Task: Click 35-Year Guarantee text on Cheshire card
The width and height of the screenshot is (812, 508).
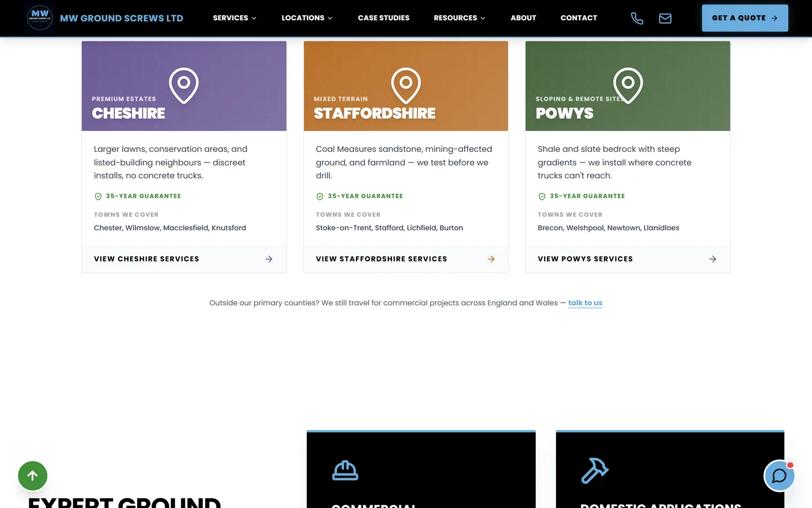Action: [144, 196]
